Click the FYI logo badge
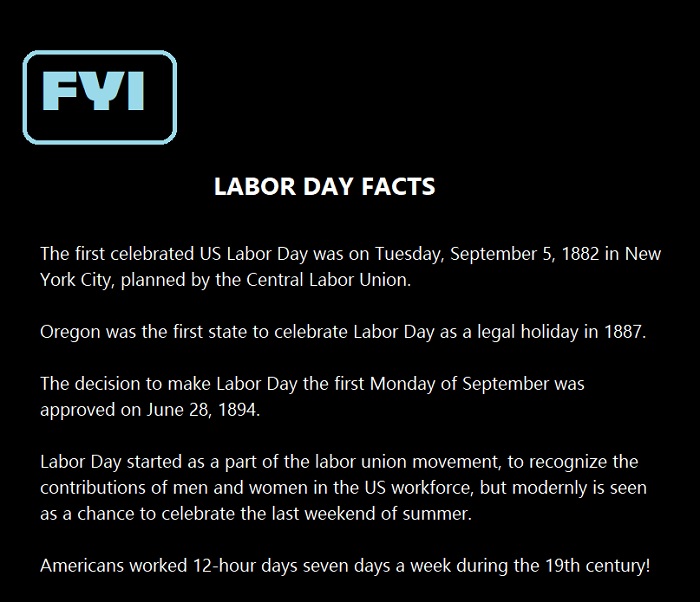 coord(100,97)
